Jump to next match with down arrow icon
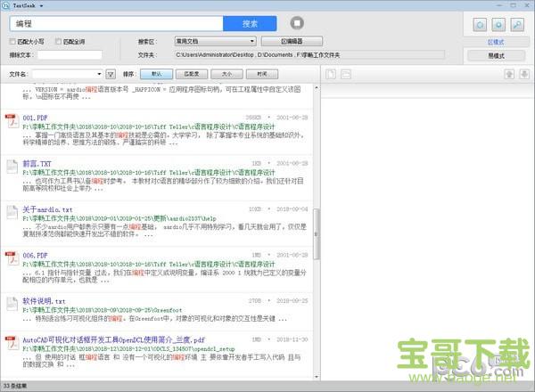This screenshot has width=535, height=392. click(524, 74)
